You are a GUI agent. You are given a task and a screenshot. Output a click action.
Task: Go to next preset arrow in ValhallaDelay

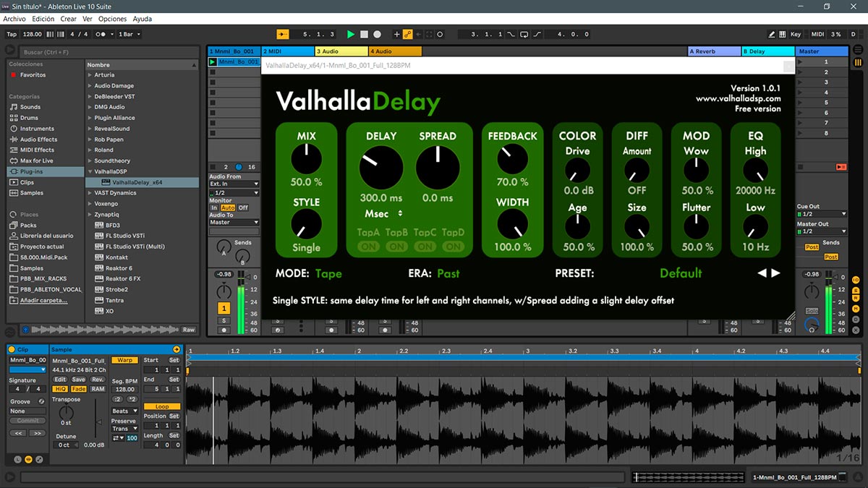point(775,273)
